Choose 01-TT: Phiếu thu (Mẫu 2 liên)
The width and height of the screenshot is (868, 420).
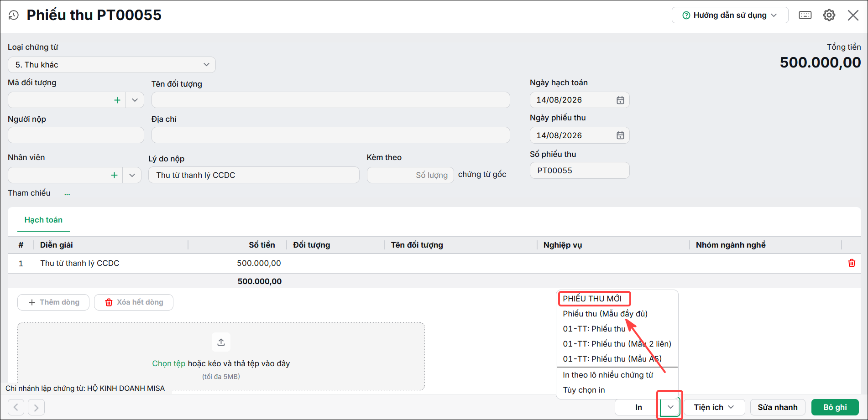(x=617, y=344)
